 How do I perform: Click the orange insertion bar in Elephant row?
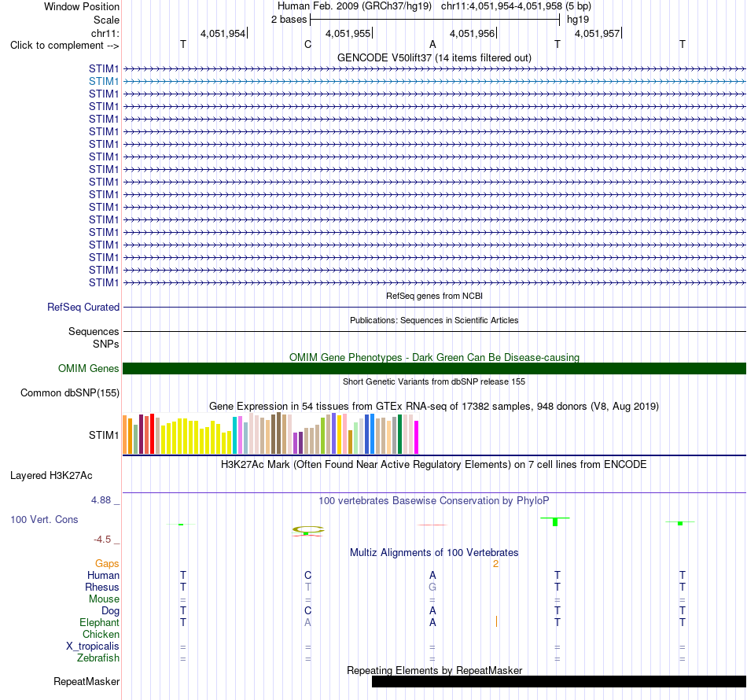[496, 621]
